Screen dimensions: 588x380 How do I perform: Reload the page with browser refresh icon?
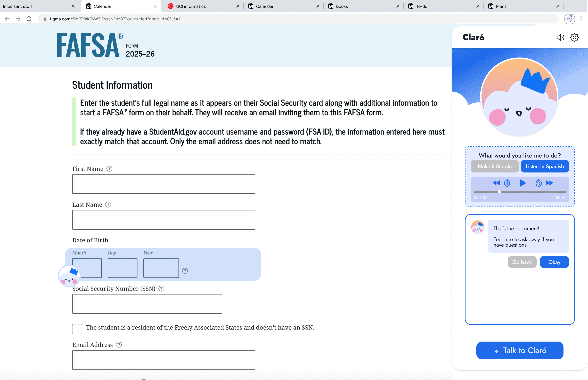29,19
